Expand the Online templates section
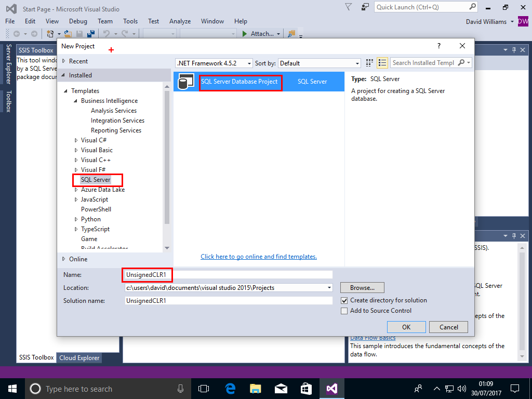This screenshot has height=399, width=532. tap(64, 259)
